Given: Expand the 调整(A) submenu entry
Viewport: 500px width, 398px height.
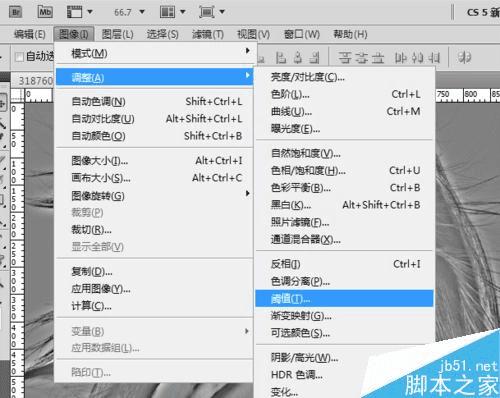Looking at the screenshot, I should pos(154,77).
